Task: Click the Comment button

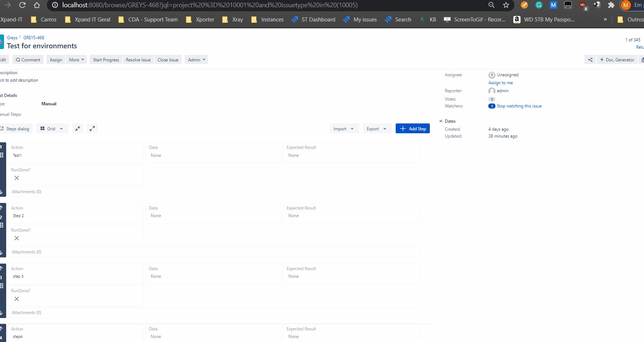Action: coord(28,60)
